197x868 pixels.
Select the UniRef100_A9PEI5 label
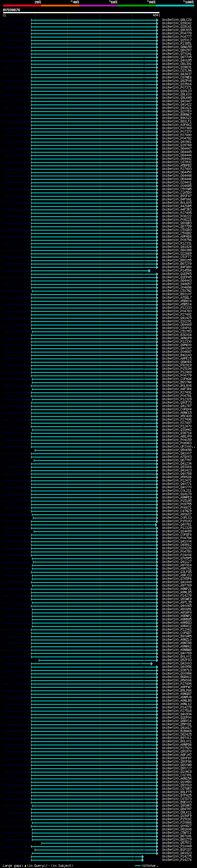[177, 358]
